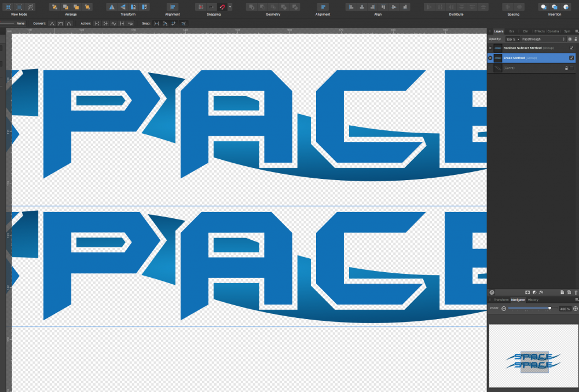This screenshot has height=392, width=579.
Task: Click the first Arrange icon with two orange squares
Action: [x=54, y=7]
